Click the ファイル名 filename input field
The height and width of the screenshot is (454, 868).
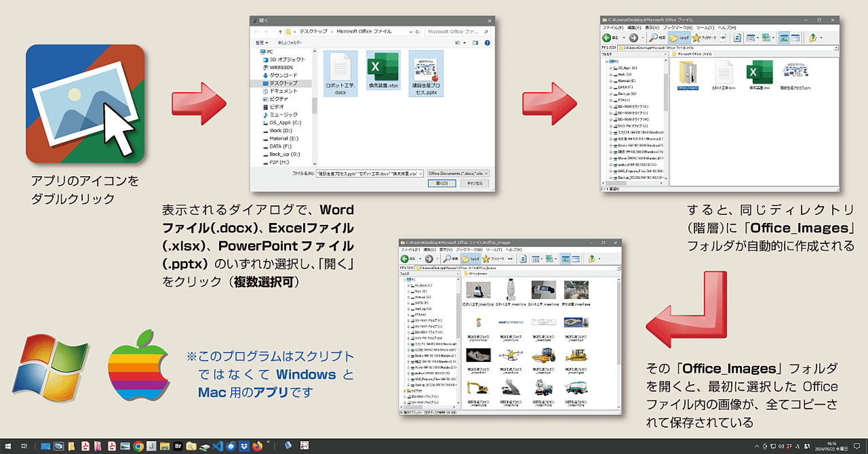coord(370,173)
